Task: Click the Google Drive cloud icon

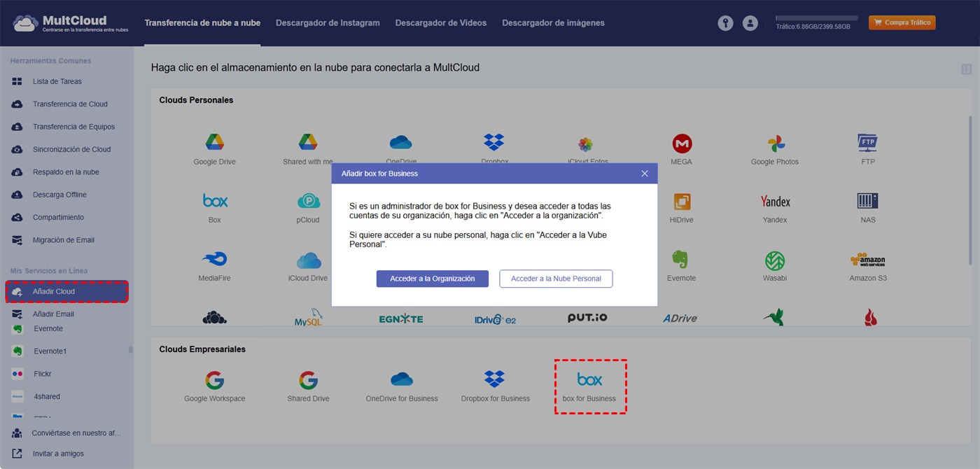Action: pyautogui.click(x=214, y=143)
